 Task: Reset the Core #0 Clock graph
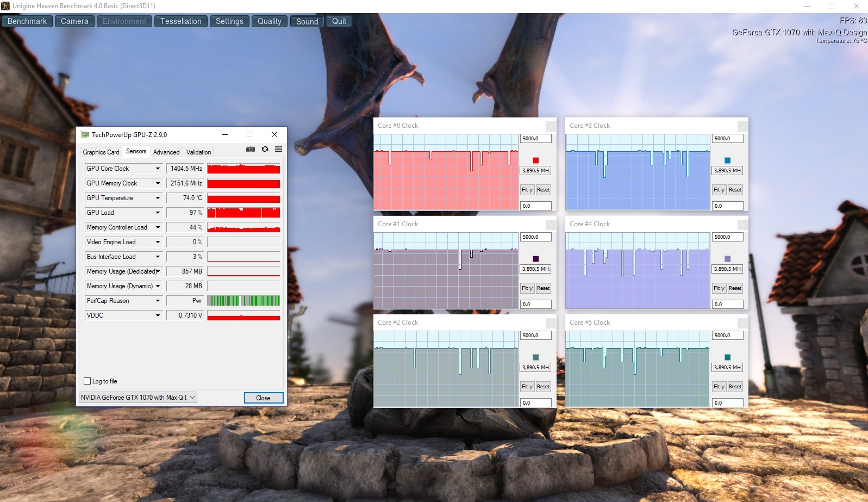544,190
